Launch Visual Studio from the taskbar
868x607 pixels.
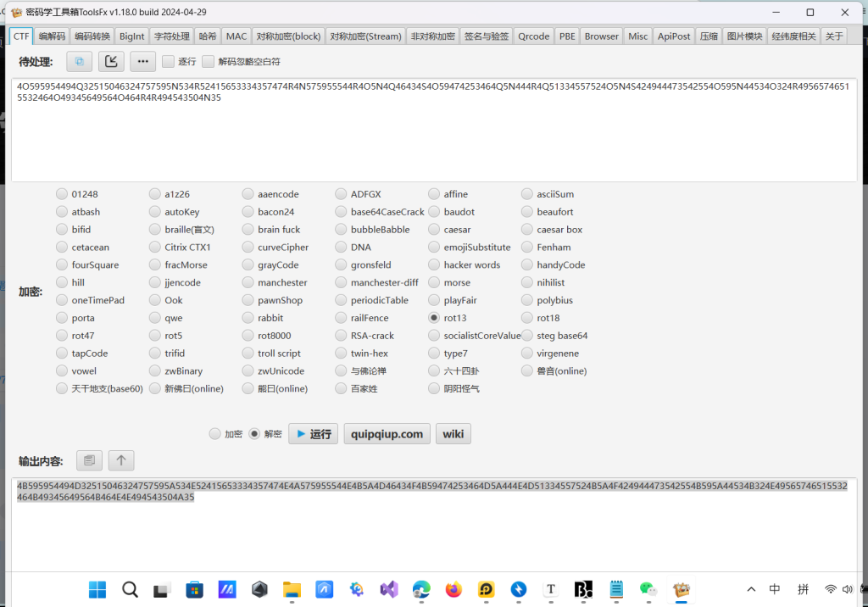click(389, 589)
